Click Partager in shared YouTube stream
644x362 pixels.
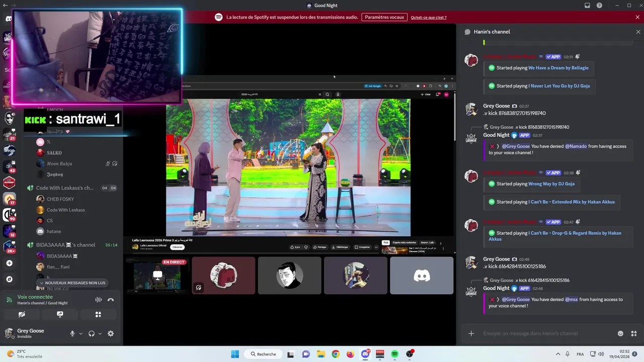(x=319, y=247)
